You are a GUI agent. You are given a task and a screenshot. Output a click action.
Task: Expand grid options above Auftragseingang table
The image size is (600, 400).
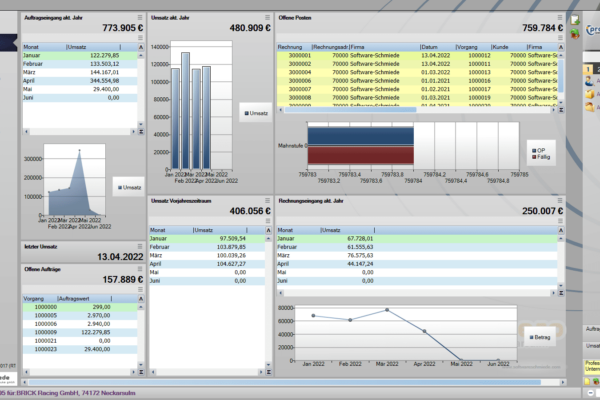click(141, 38)
